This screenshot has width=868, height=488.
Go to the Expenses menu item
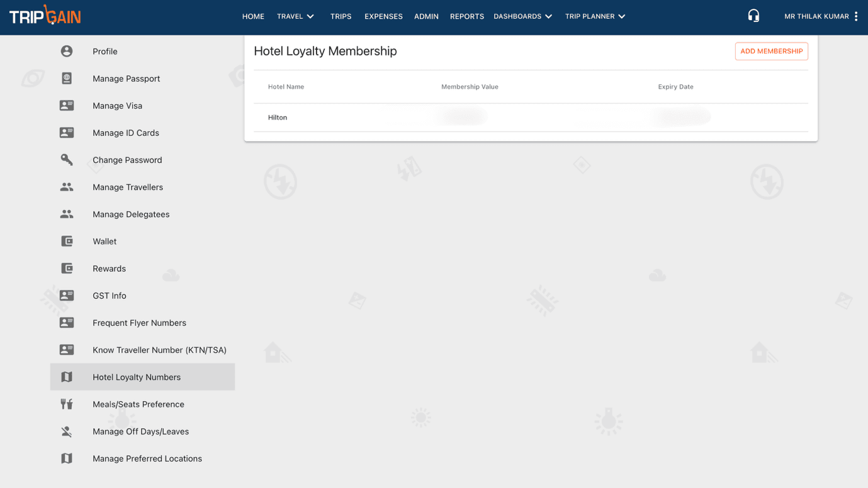tap(383, 16)
